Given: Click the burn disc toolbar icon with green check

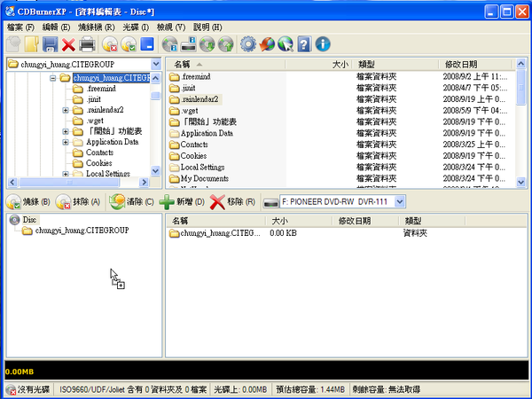Looking at the screenshot, I should 129,44.
